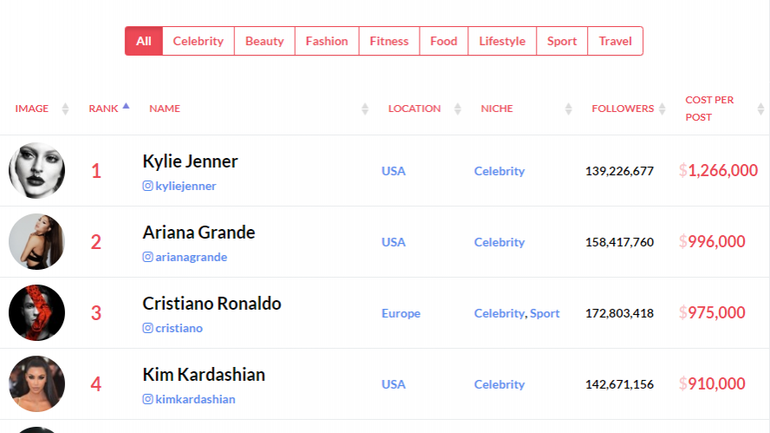Click follower count 172,803,418
Screen dimensions: 770x433
click(x=619, y=314)
